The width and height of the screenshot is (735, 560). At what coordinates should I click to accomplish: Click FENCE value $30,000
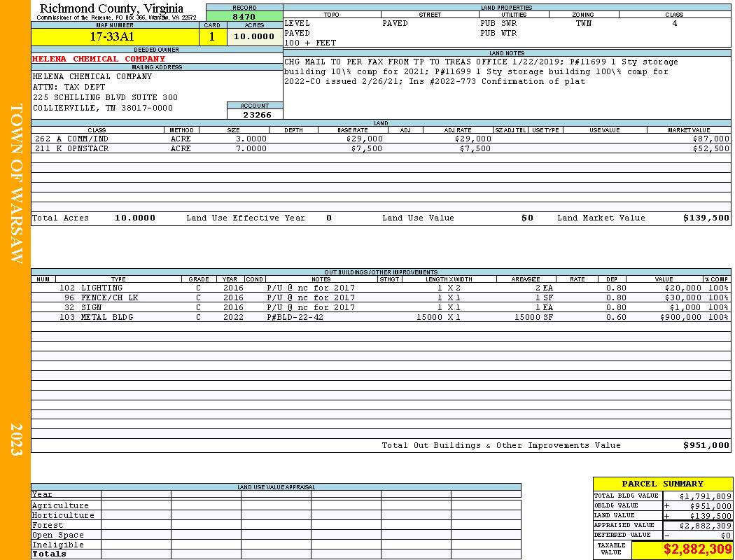point(683,297)
